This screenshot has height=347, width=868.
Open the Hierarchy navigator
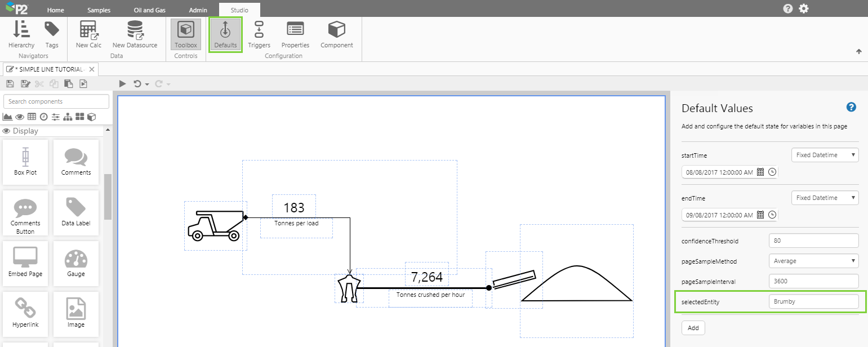click(21, 34)
